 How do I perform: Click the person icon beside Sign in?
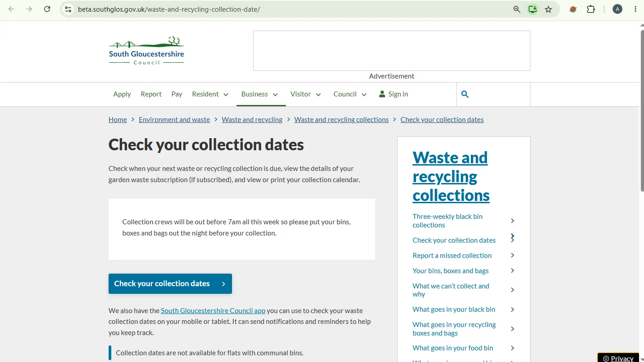(382, 94)
